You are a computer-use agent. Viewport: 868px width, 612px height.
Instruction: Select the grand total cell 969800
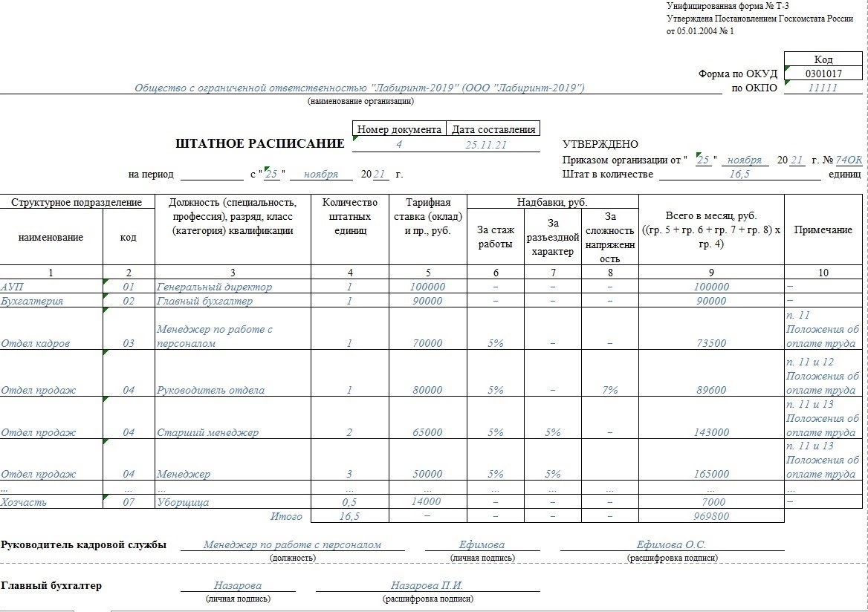click(711, 515)
